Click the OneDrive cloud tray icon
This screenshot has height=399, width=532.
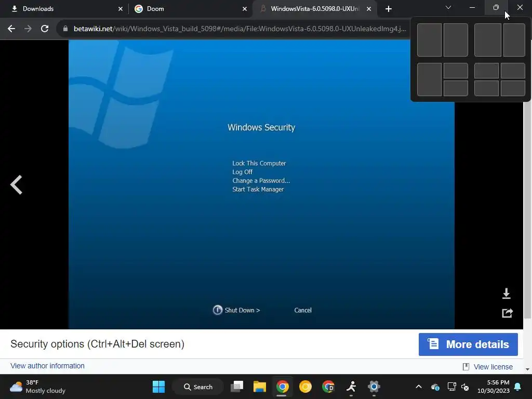pyautogui.click(x=435, y=387)
